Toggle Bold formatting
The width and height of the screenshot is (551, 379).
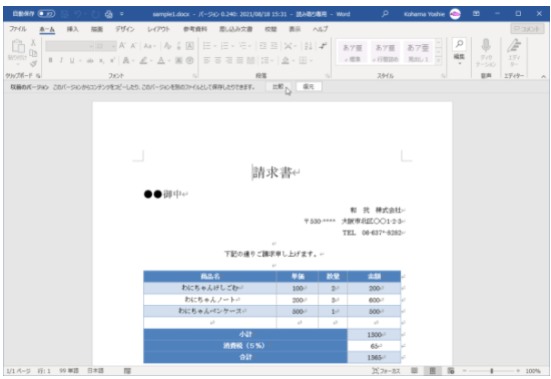[x=51, y=60]
